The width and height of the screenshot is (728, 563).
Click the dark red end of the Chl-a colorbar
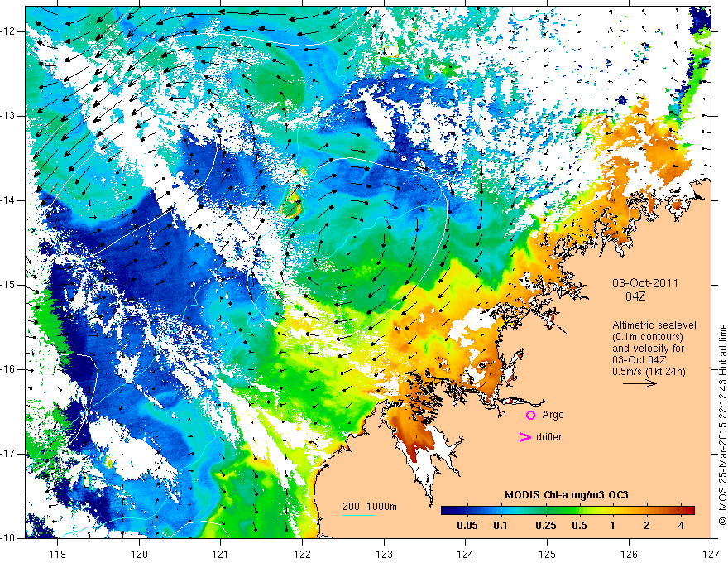(689, 511)
